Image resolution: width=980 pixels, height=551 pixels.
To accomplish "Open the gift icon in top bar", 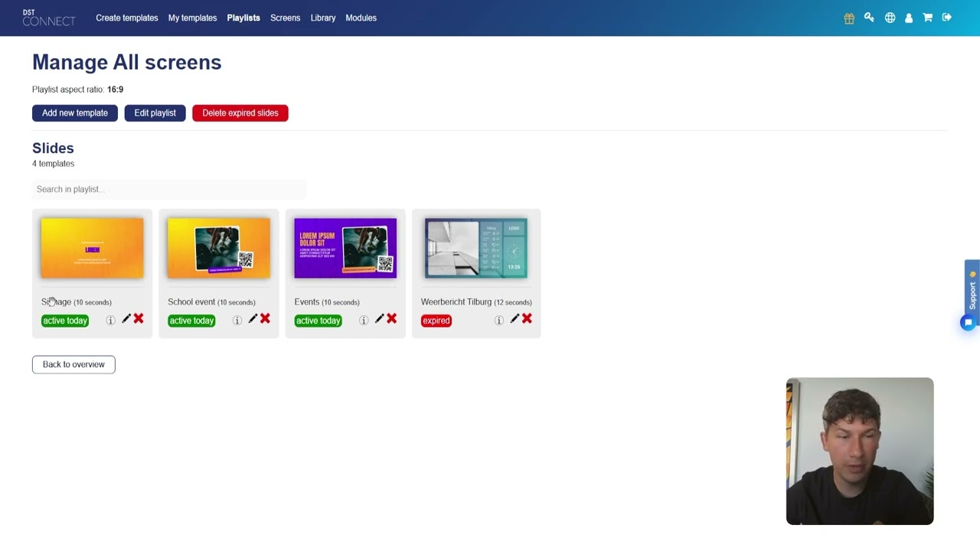I will click(849, 18).
